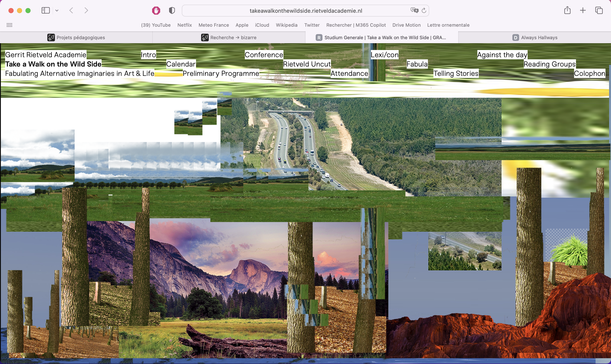Open the Preliminary Programme link
Image resolution: width=611 pixels, height=364 pixels.
click(x=221, y=73)
